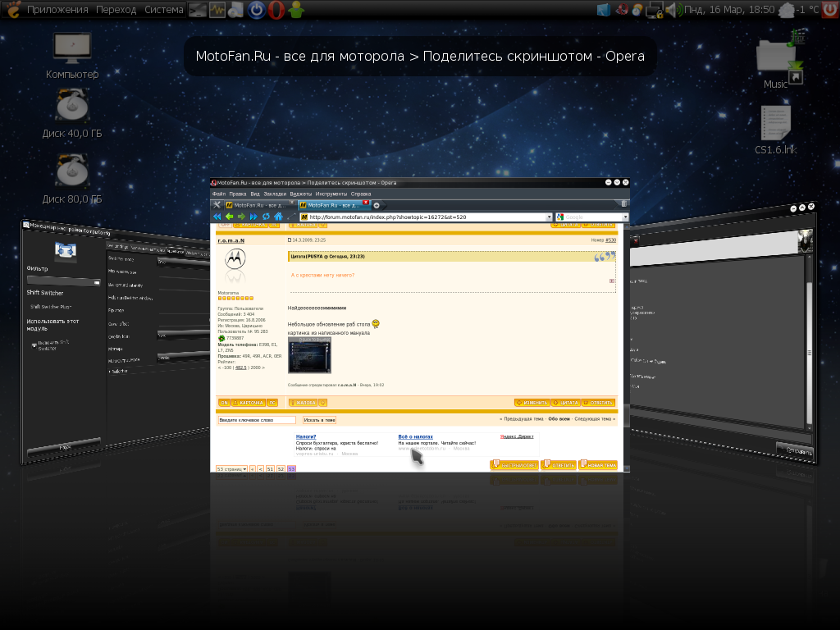This screenshot has width=840, height=630.
Task: Click the date and time in panel
Action: pyautogui.click(x=729, y=10)
